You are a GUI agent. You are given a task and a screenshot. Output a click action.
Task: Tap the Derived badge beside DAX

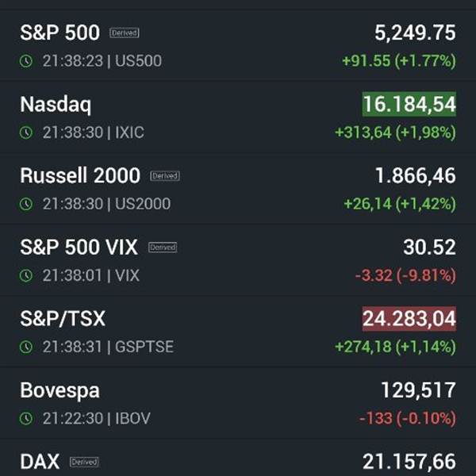pos(84,462)
